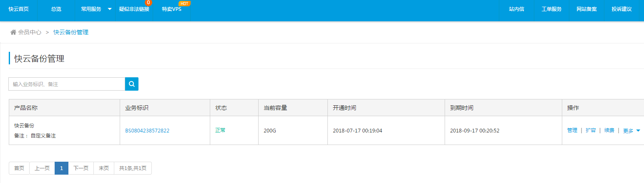Image resolution: width=644 pixels, height=183 pixels.
Task: Click the 正常 status cell
Action: point(220,130)
